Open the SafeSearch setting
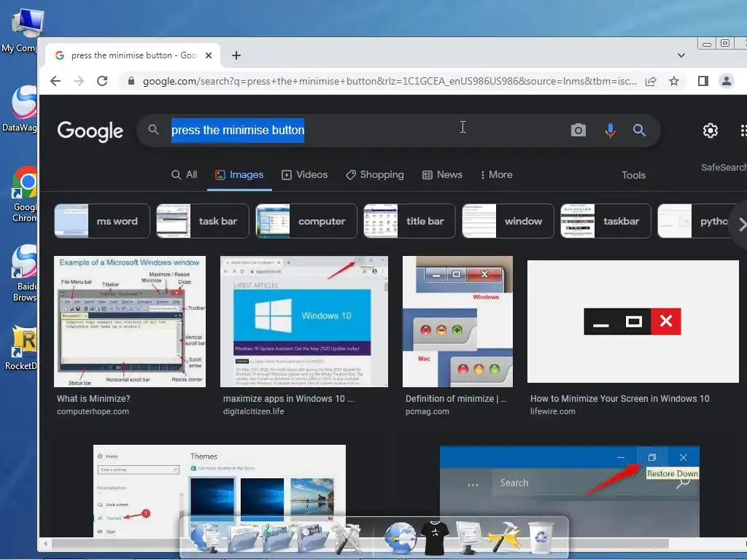 tap(724, 167)
